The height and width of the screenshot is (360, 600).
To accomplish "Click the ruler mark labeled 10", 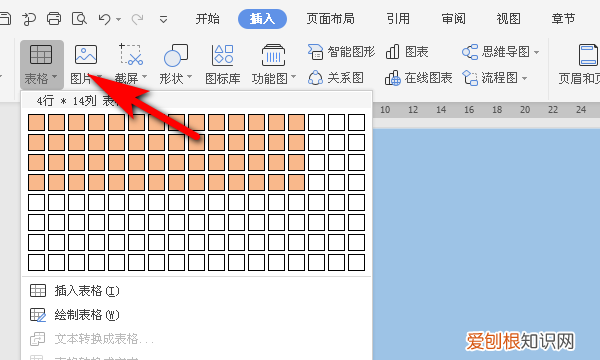I will click(x=385, y=110).
